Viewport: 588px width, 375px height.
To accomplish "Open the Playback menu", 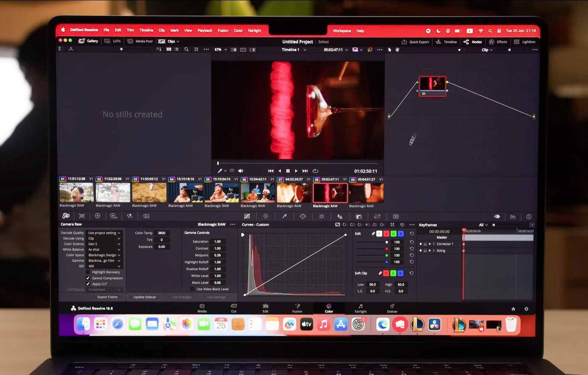I will click(x=205, y=30).
